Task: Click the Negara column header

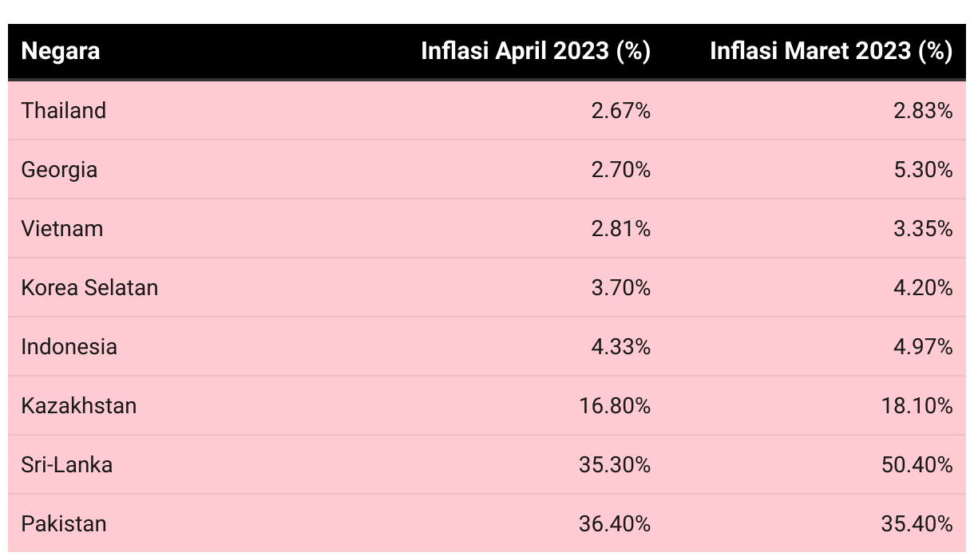Action: point(61,51)
